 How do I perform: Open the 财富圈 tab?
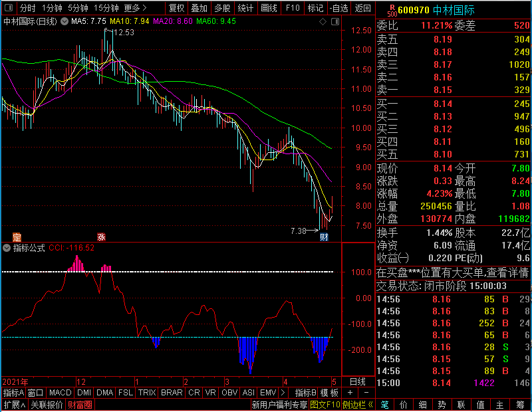[x=80, y=405]
